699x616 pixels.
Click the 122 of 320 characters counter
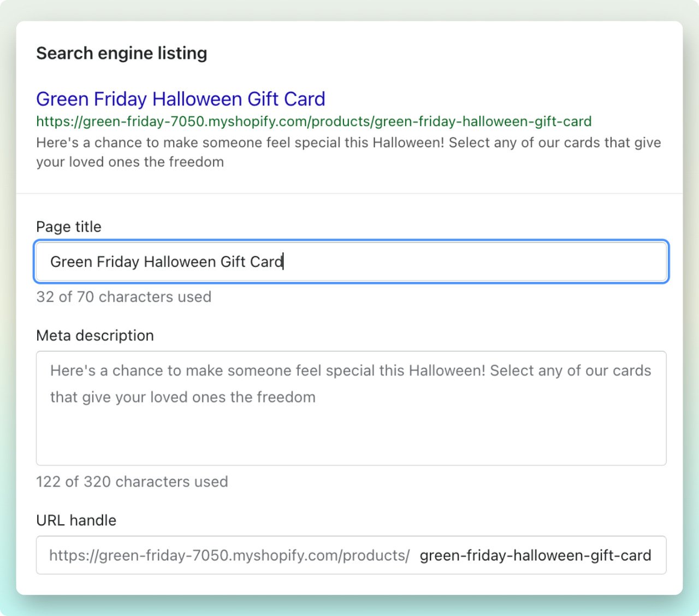pyautogui.click(x=132, y=482)
